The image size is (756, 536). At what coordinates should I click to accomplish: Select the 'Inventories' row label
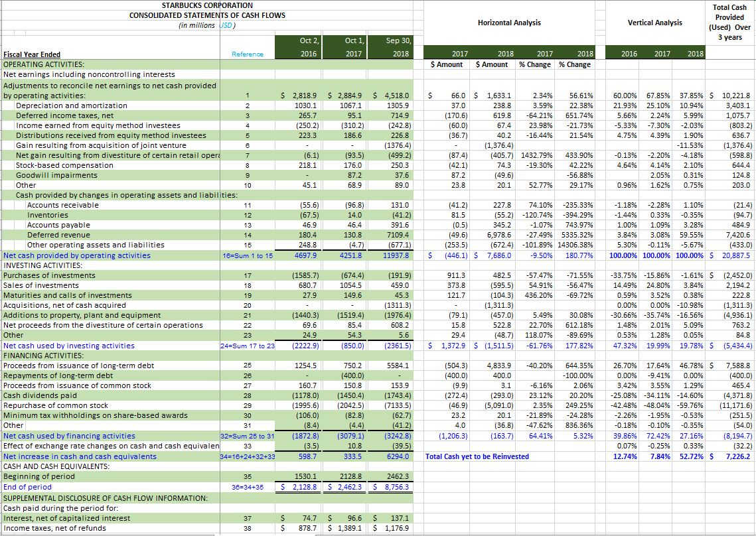[48, 215]
